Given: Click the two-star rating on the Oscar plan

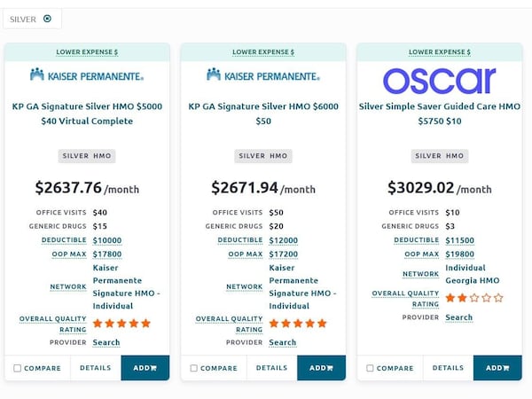Looking at the screenshot, I should [473, 298].
